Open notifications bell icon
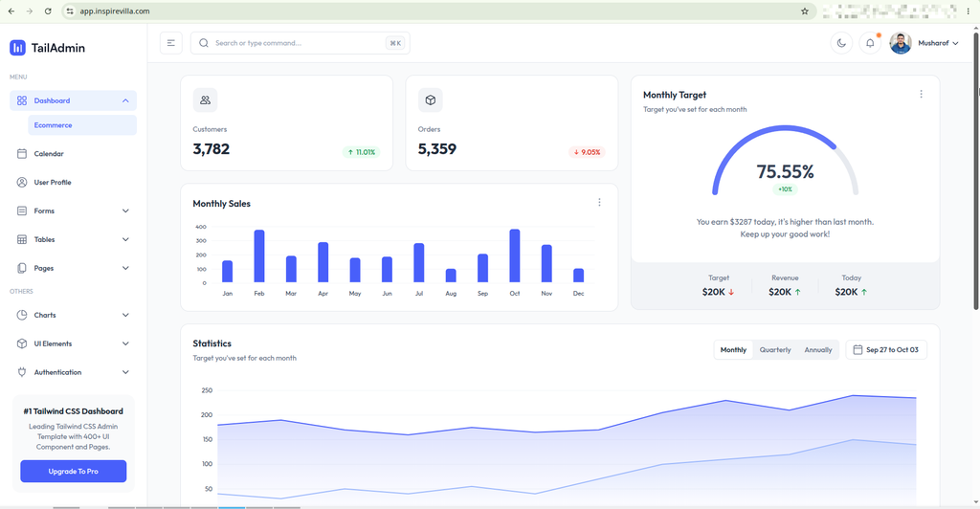Viewport: 980px width, 509px height. click(870, 43)
